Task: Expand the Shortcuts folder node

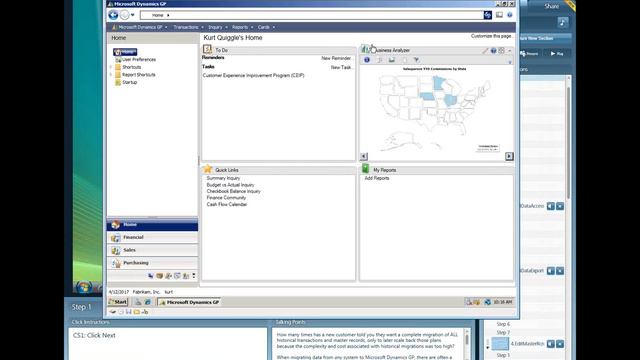Action: tap(111, 67)
